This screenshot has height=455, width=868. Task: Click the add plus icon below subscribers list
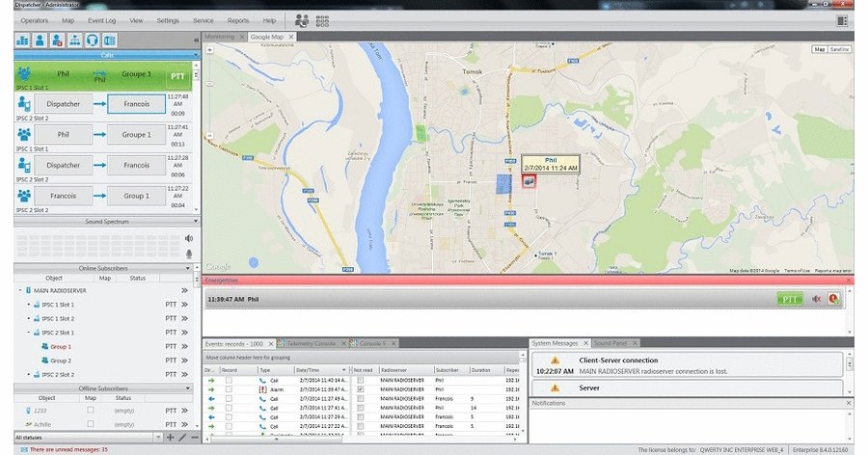pos(171,438)
